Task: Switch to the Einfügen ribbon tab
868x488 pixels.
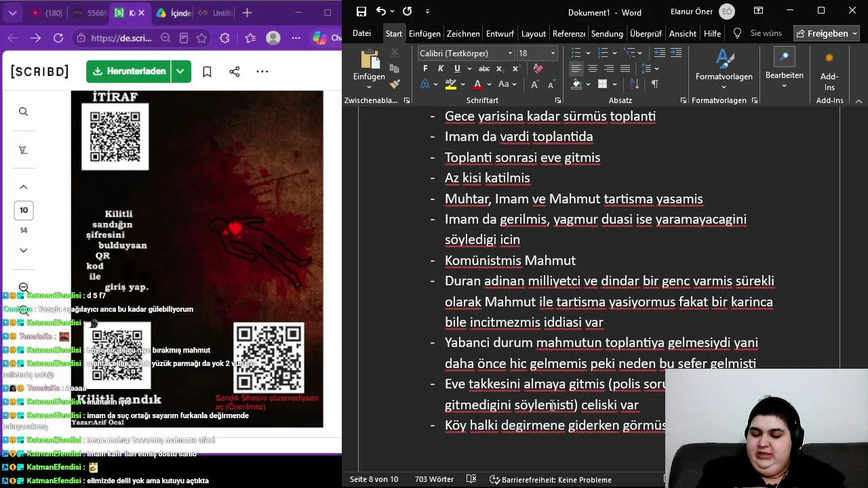Action: click(x=425, y=33)
